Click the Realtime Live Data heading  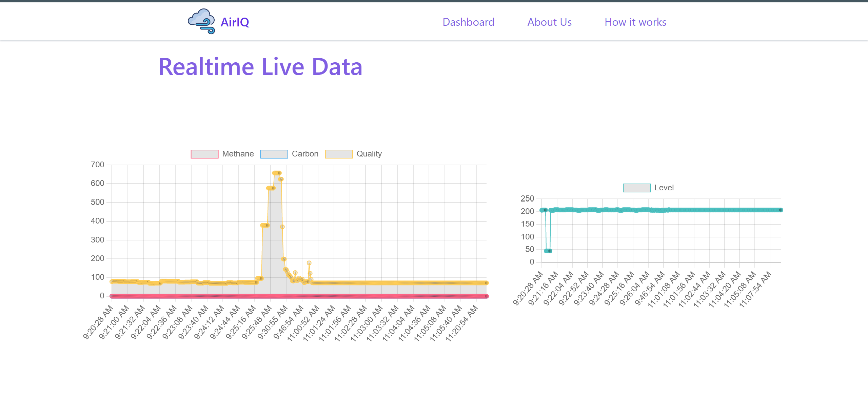pos(260,67)
